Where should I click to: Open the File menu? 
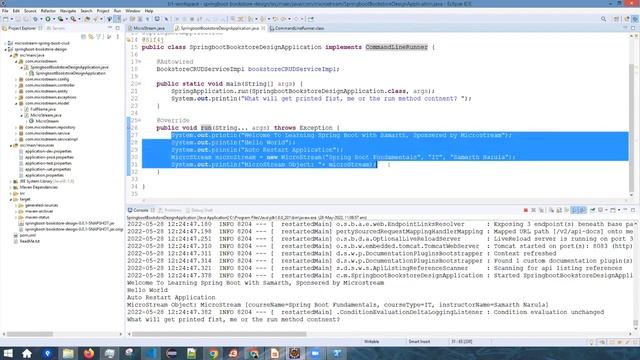tap(5, 11)
